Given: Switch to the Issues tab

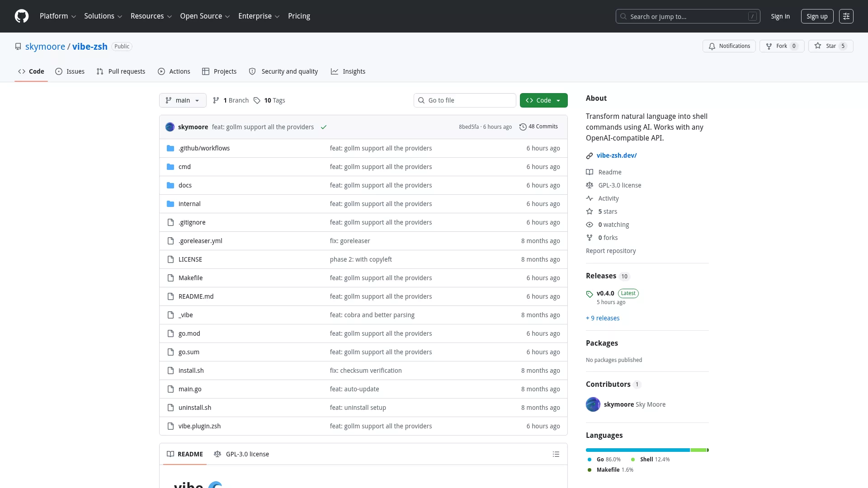Looking at the screenshot, I should click(x=70, y=71).
